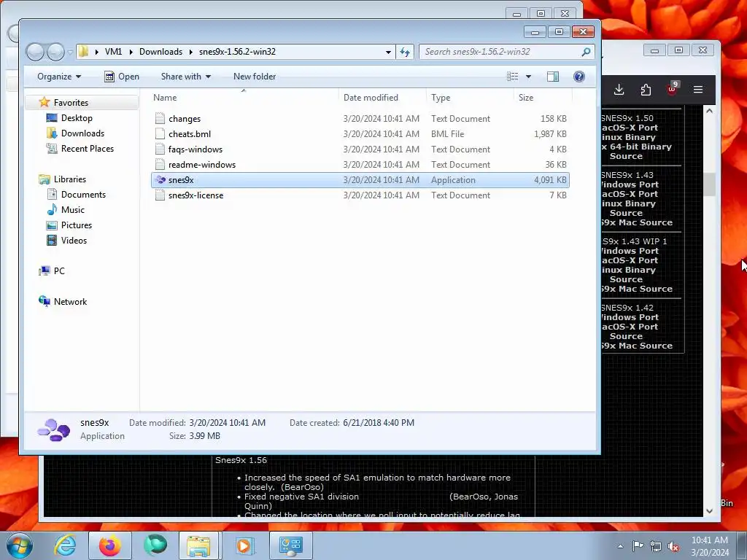Sort by Type column header
This screenshot has width=747, height=560.
coord(471,97)
